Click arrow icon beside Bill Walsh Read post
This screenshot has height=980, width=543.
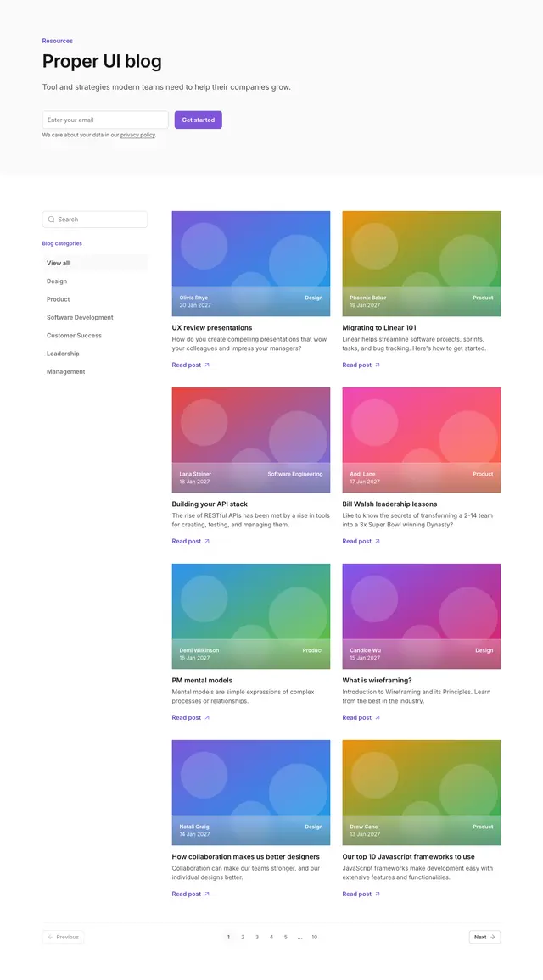tap(378, 541)
